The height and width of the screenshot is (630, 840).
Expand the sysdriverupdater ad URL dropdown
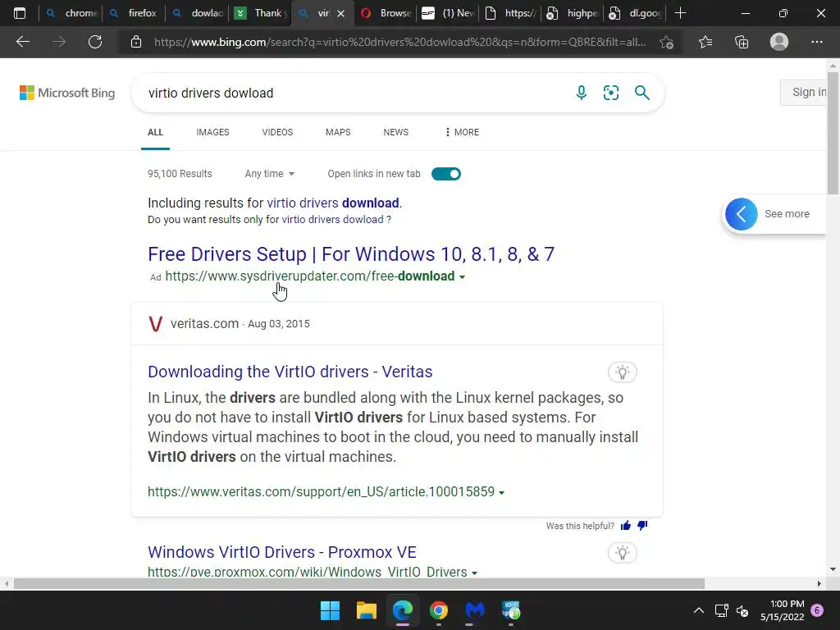(x=463, y=277)
